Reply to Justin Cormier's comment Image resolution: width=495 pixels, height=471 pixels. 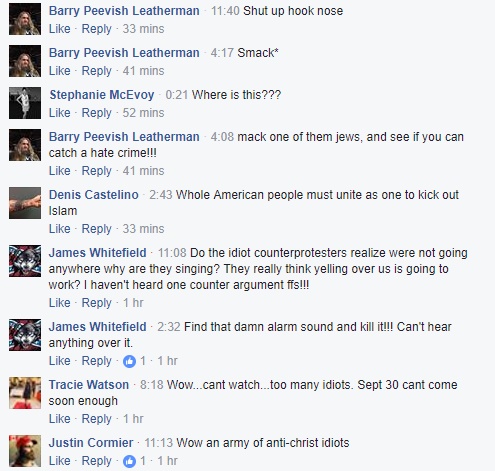[96, 461]
